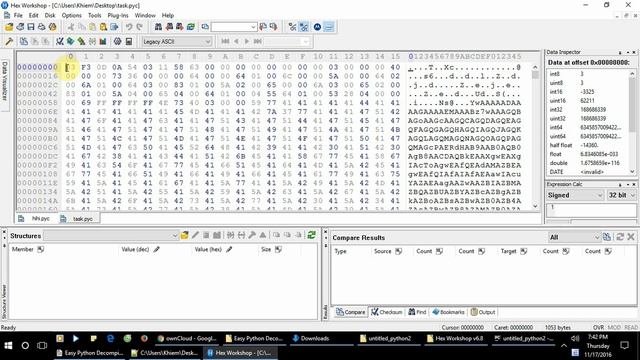
Task: Click the green refresh icon in Structures panel
Action: pyautogui.click(x=311, y=235)
